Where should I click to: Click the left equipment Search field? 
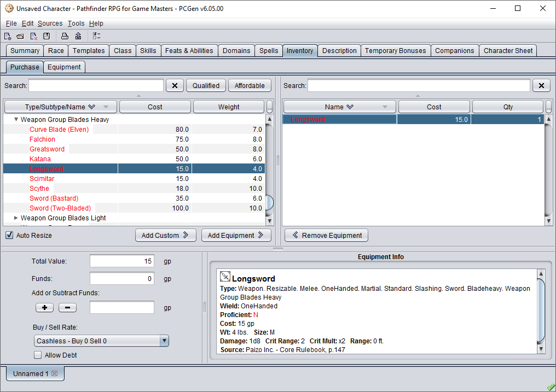point(96,86)
